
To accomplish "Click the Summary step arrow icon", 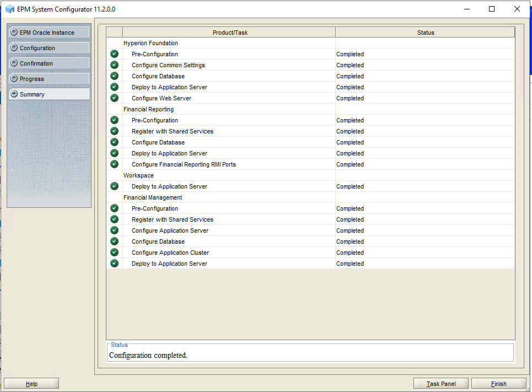I will [x=14, y=94].
